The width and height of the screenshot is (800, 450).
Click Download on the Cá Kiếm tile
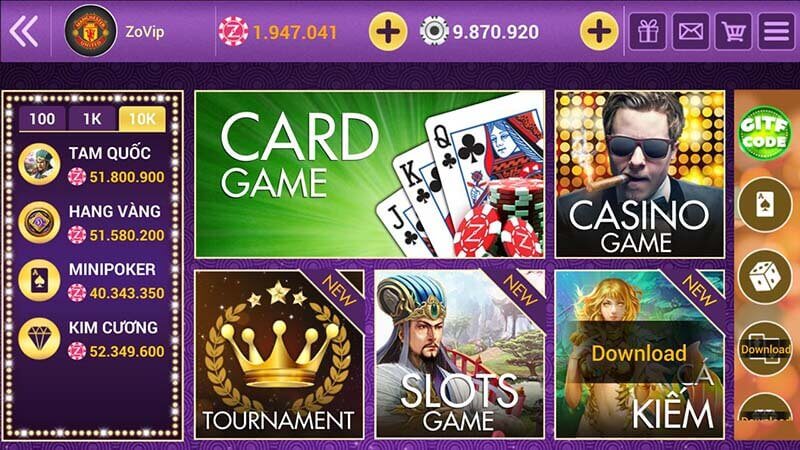pos(639,353)
